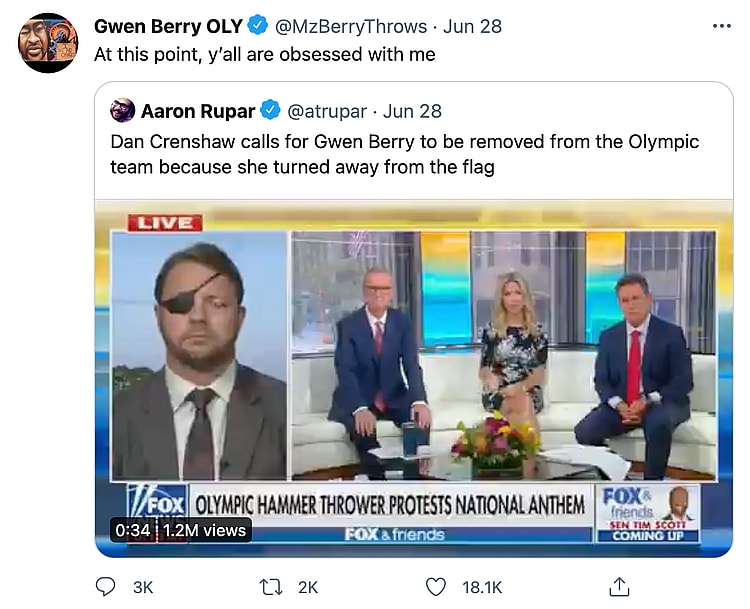
Task: Click the @atrupar handle
Action: (x=327, y=110)
